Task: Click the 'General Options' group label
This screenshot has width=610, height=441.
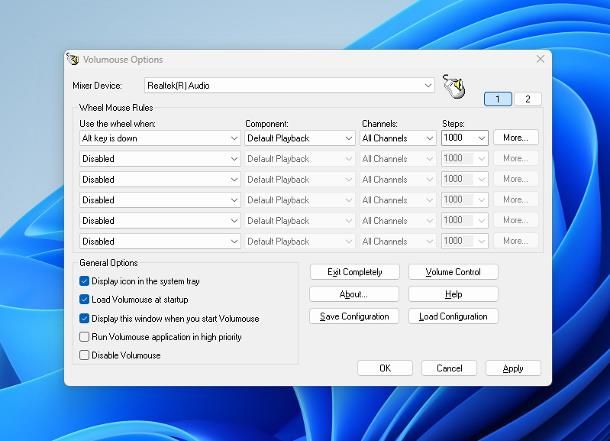Action: pyautogui.click(x=108, y=262)
